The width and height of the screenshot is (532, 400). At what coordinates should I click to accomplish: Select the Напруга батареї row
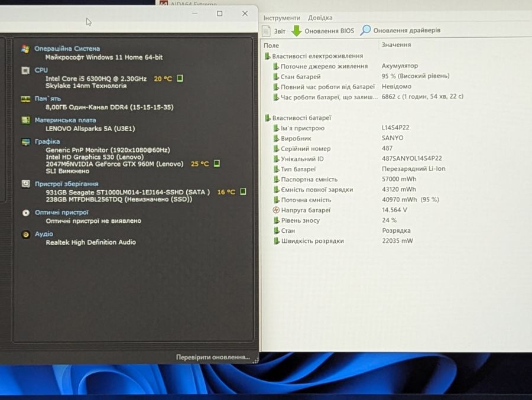coord(340,210)
